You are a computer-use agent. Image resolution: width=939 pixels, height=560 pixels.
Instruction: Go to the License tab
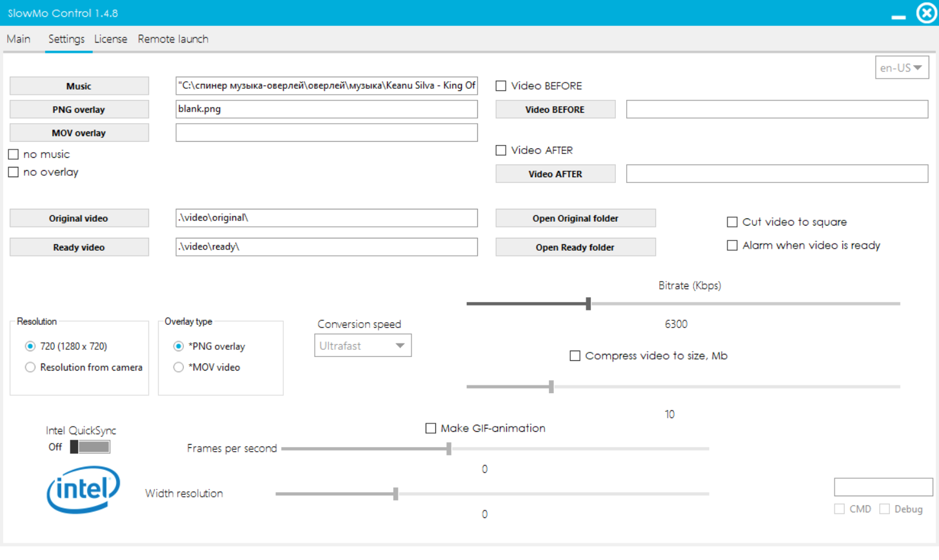point(110,39)
